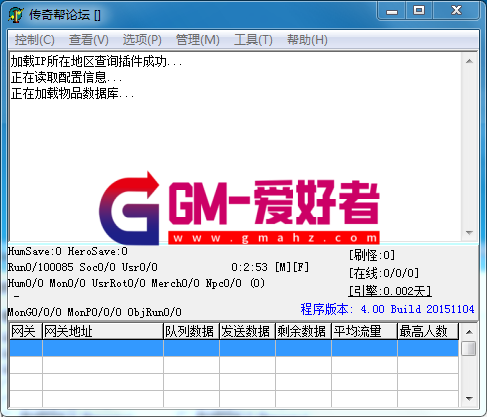
Task: Click the Hum0/0 Mon0/0 UsrRot0/0 status line
Action: pos(136,283)
